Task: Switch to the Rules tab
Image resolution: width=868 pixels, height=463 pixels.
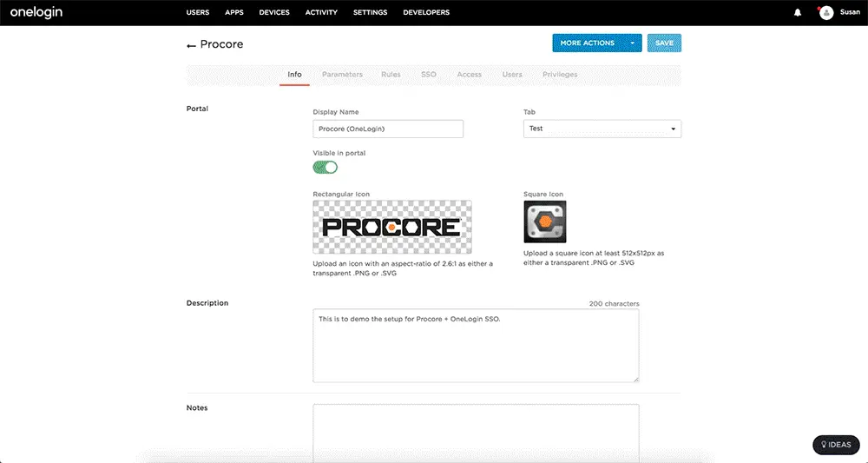Action: pos(391,74)
